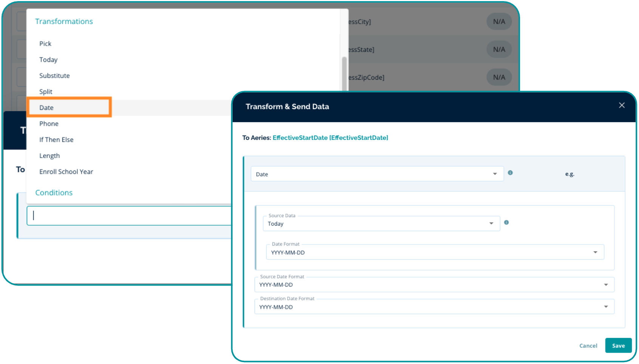Open the Date Format dropdown
Image resolution: width=639 pixels, height=364 pixels.
[595, 252]
